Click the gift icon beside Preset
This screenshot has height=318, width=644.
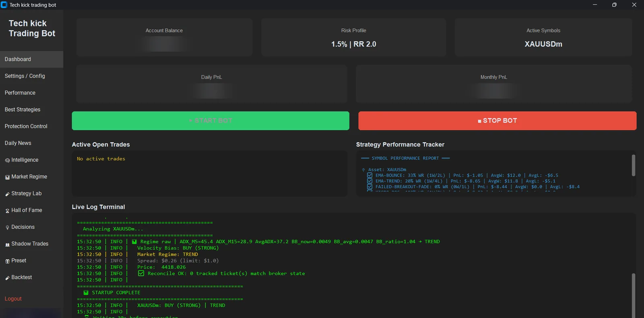[x=7, y=261]
